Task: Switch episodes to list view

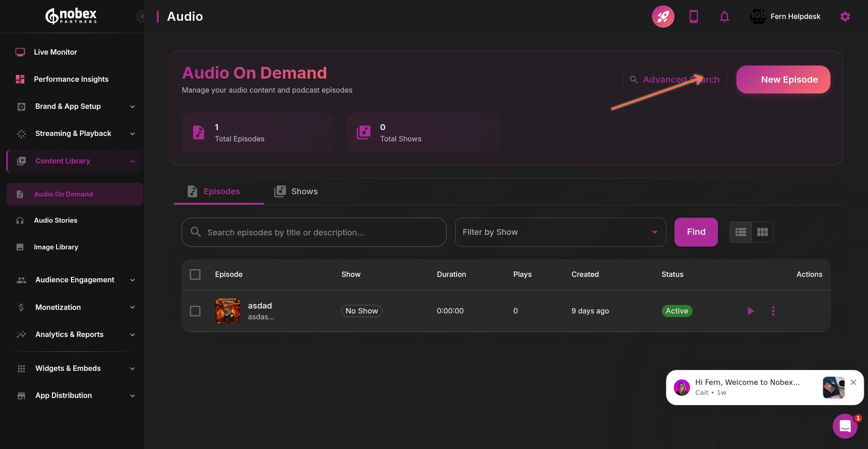Action: [x=741, y=232]
